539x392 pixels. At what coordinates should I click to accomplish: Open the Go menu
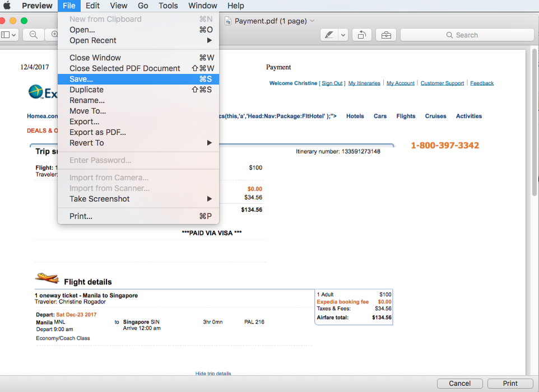[143, 6]
